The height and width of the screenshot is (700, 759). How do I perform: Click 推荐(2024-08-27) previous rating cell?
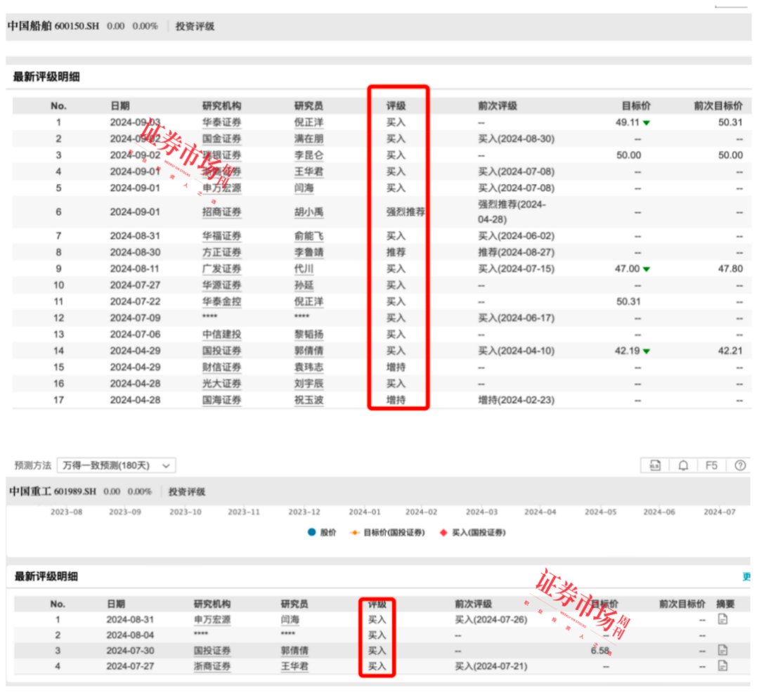click(x=516, y=253)
